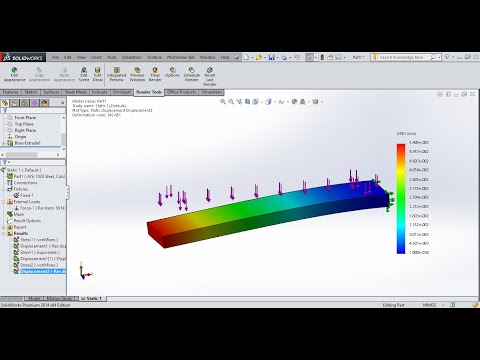The height and width of the screenshot is (360, 480).
Task: Click the Open file icon
Action: [x=259, y=57]
